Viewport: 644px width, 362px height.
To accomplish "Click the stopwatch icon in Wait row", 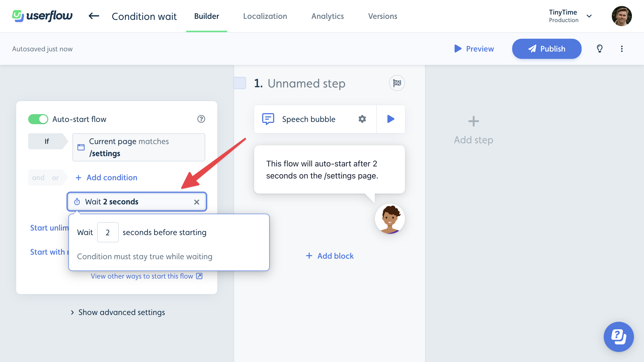I will pyautogui.click(x=77, y=202).
